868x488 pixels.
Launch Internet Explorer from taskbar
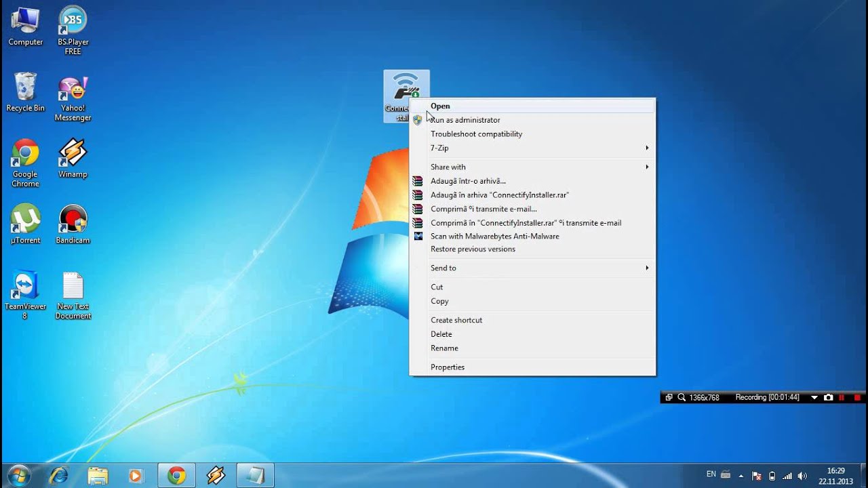click(59, 475)
